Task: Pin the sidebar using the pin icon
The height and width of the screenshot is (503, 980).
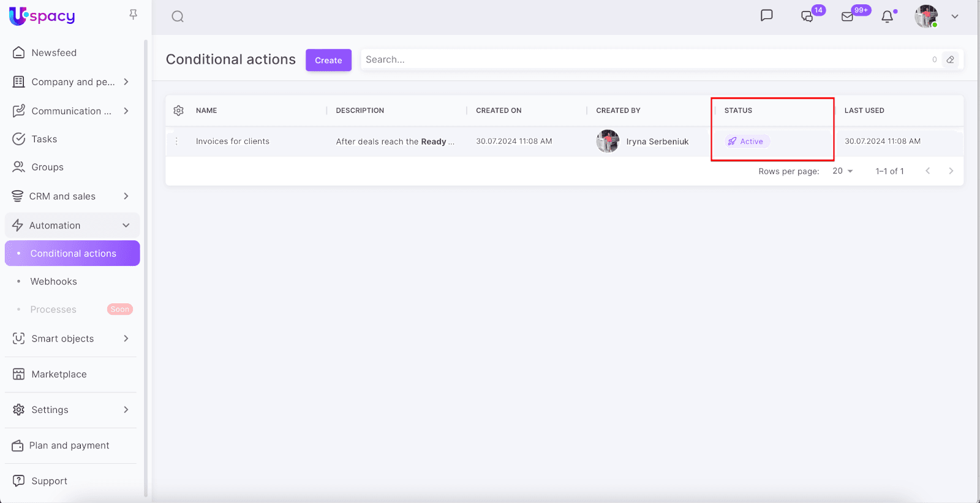Action: pyautogui.click(x=133, y=14)
